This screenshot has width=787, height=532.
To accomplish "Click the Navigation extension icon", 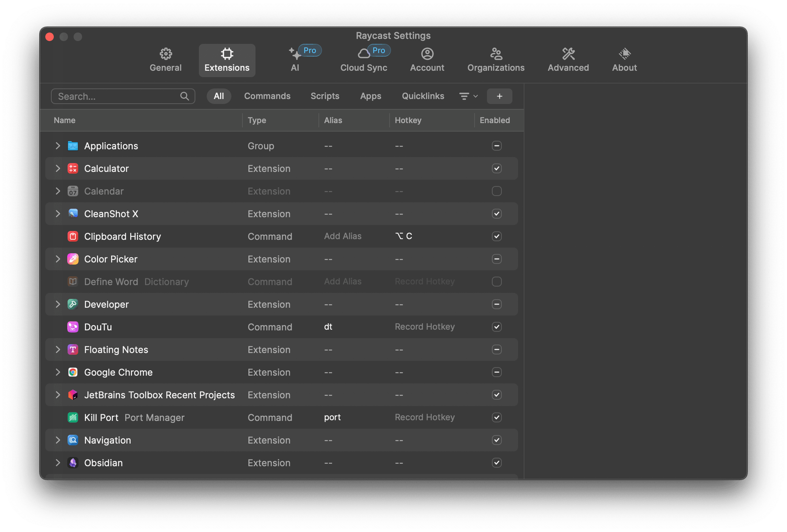I will (73, 440).
